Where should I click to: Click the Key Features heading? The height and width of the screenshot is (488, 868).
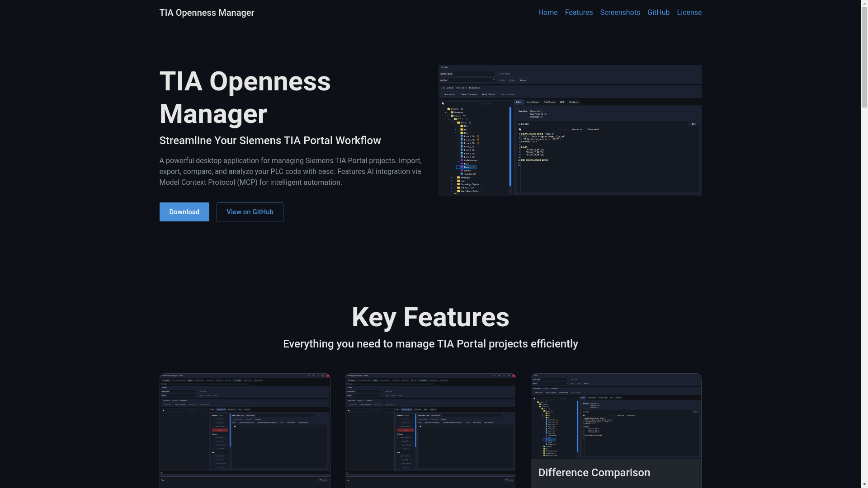pyautogui.click(x=430, y=317)
